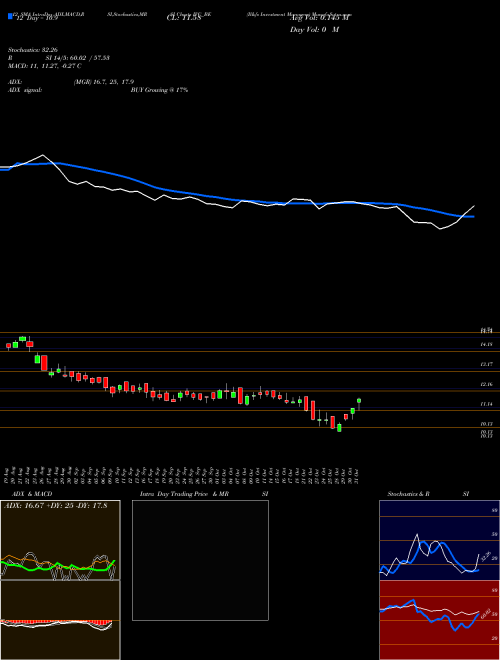Click the 'Day Vol: 0 M' label
This screenshot has width=500, height=660.
click(x=314, y=30)
